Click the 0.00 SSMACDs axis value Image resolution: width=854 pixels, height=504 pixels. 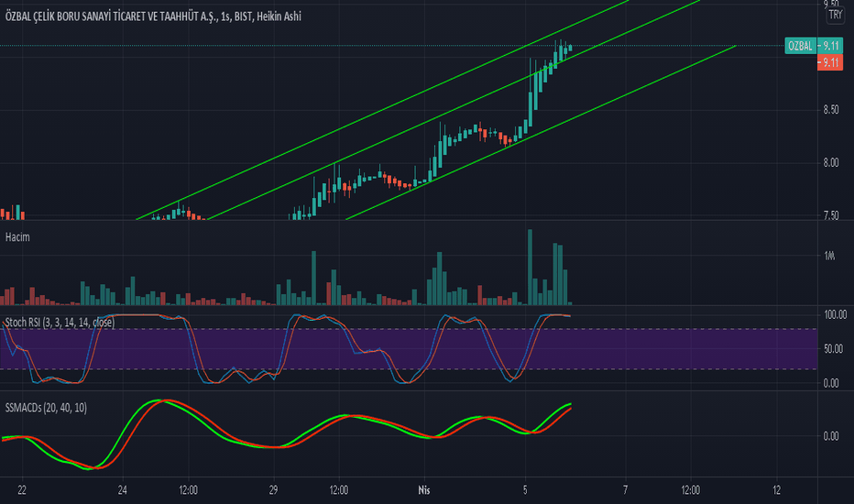coord(831,436)
